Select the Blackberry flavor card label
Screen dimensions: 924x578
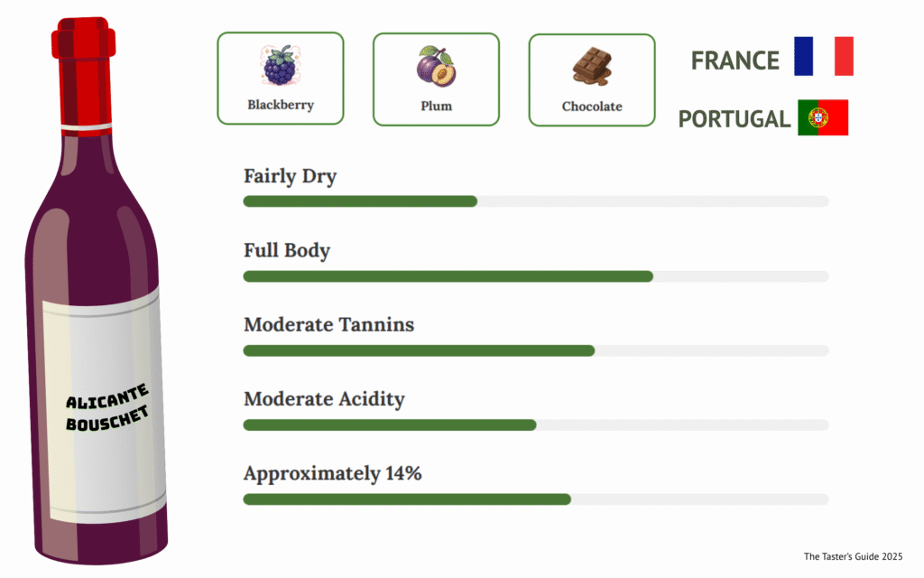[281, 105]
